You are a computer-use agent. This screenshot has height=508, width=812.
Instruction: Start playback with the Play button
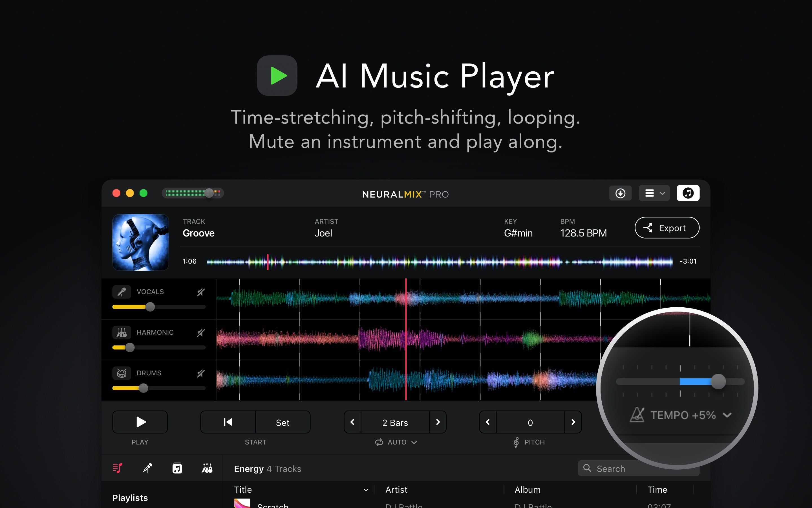140,422
